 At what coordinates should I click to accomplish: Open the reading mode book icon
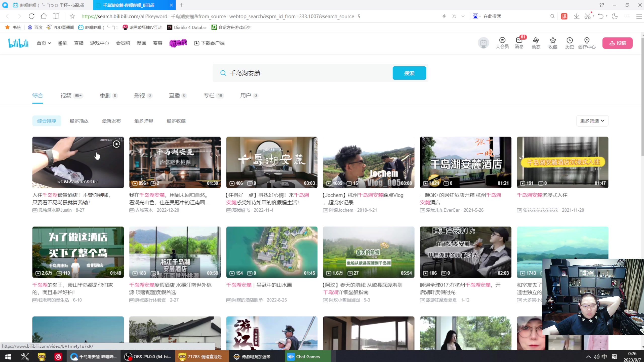coord(56,16)
